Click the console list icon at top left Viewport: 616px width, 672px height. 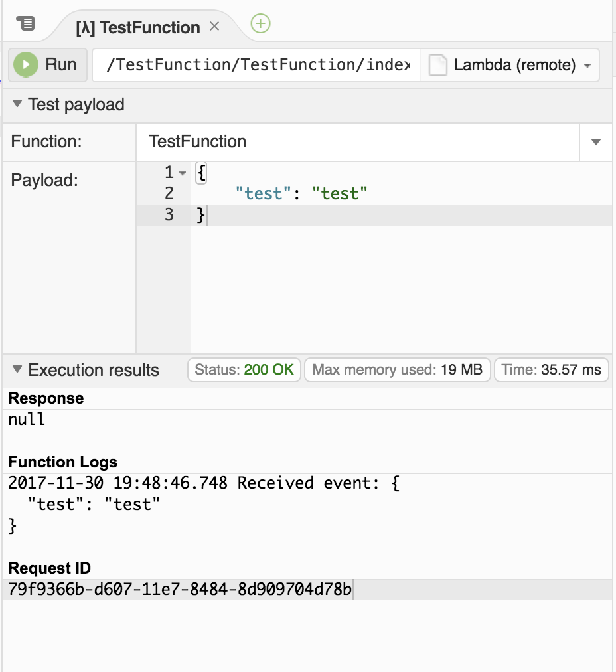tap(25, 22)
